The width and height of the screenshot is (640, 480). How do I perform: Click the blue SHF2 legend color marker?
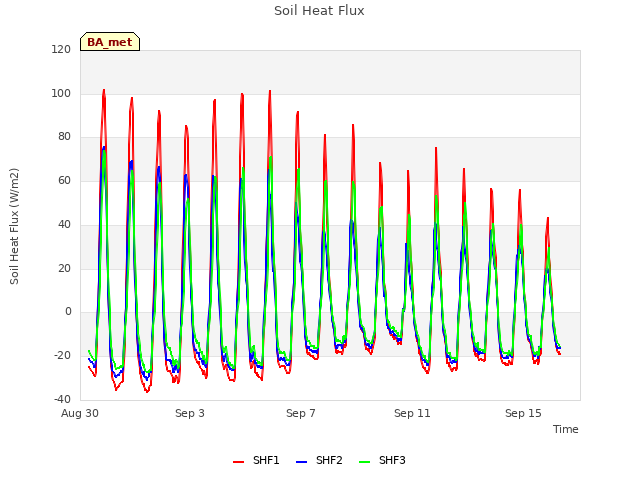[301, 462]
